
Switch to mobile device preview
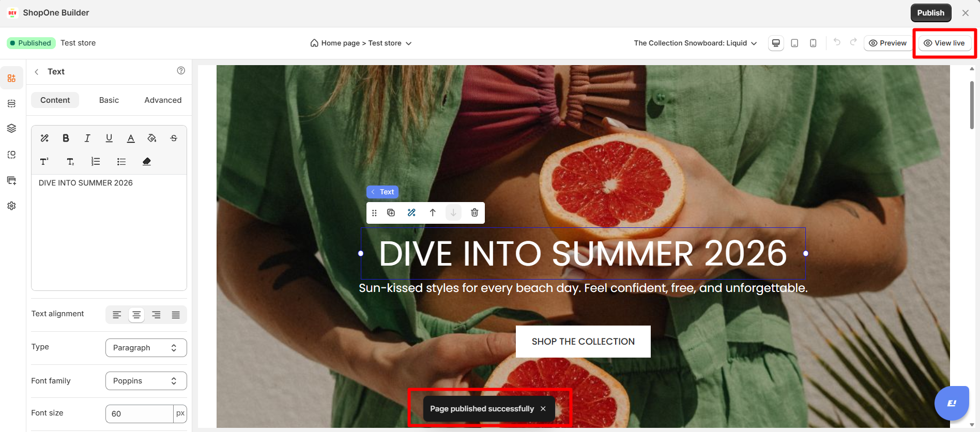point(813,43)
